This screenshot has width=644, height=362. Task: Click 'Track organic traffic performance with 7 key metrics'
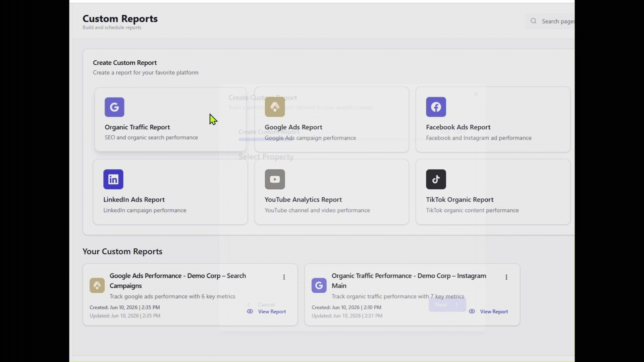click(x=398, y=296)
